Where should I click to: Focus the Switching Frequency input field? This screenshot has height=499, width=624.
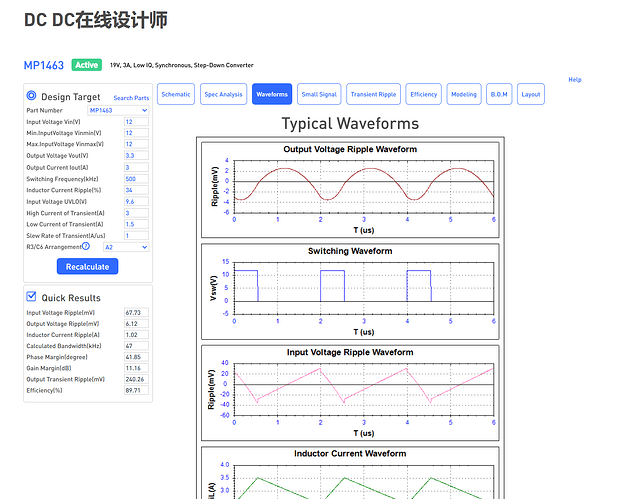point(136,178)
